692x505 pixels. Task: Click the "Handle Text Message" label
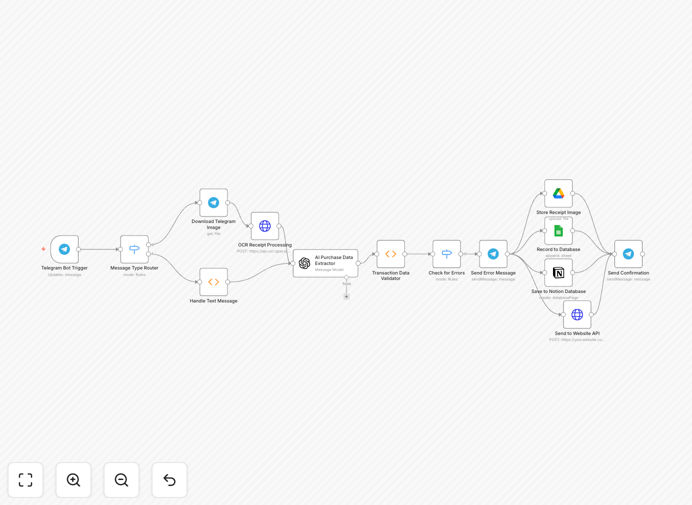pos(214,301)
